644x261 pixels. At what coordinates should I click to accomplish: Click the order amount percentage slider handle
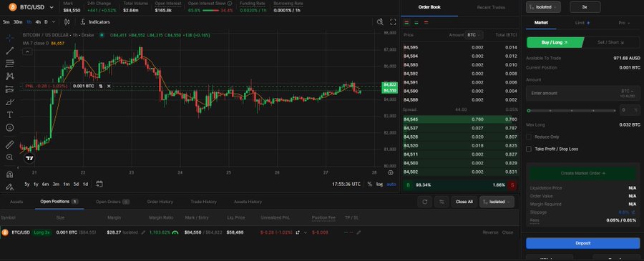pyautogui.click(x=529, y=110)
